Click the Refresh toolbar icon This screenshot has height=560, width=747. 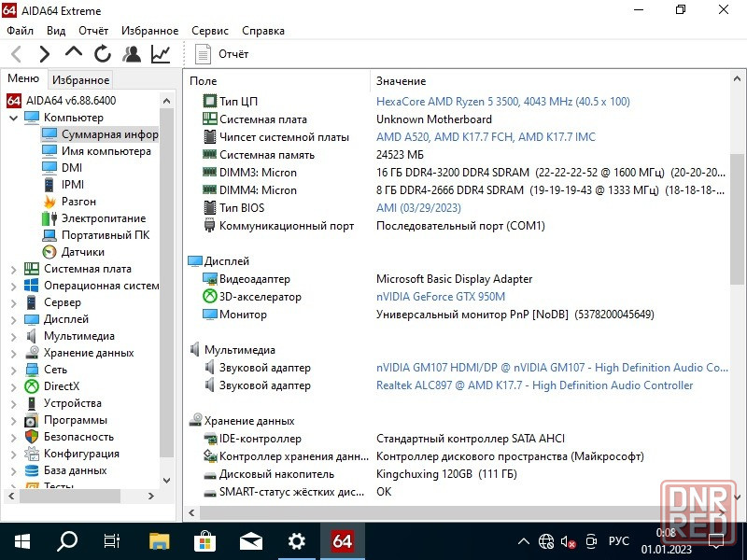coord(103,54)
